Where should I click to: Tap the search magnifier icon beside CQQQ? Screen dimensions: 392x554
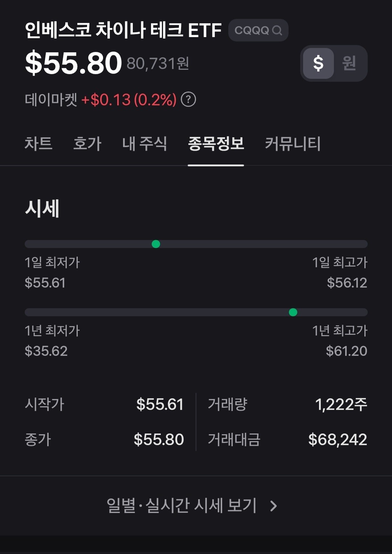tap(277, 30)
